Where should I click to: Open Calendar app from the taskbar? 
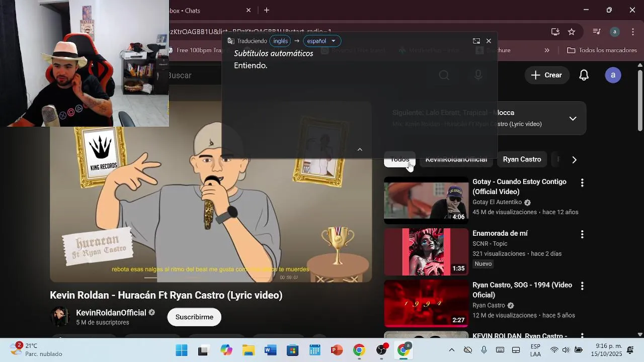(x=315, y=350)
